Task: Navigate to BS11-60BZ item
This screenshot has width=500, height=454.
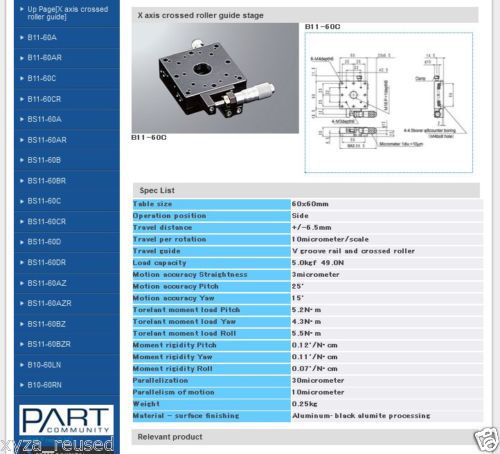Action: [46, 324]
